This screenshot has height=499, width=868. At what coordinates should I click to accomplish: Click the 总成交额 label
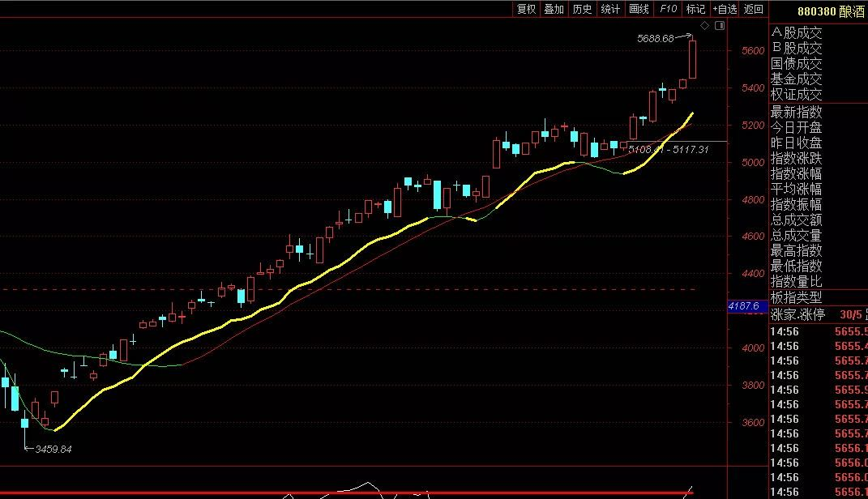click(x=796, y=220)
